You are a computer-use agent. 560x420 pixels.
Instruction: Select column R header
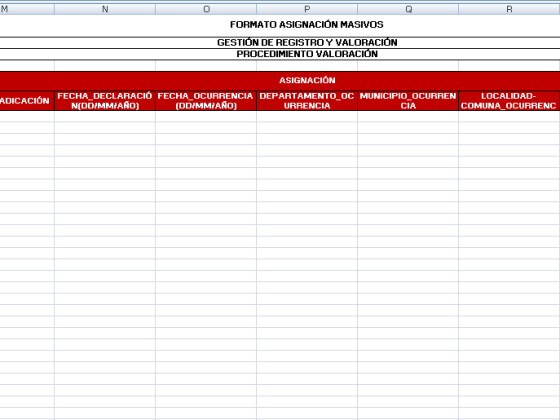(x=509, y=9)
